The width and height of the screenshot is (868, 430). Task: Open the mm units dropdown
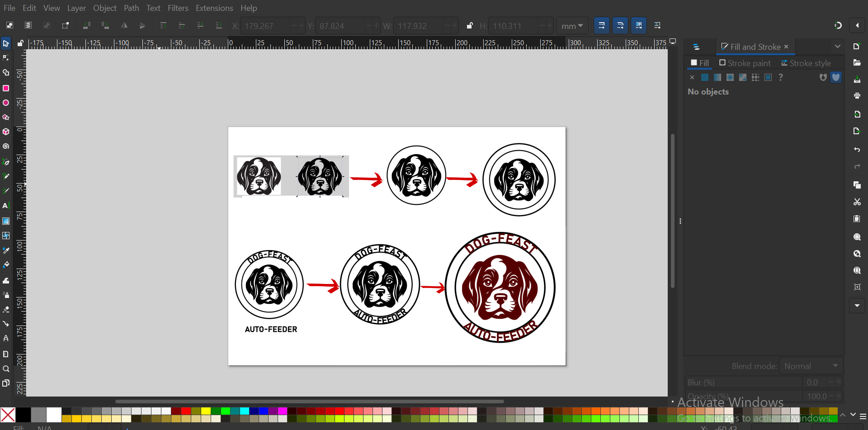pyautogui.click(x=572, y=26)
